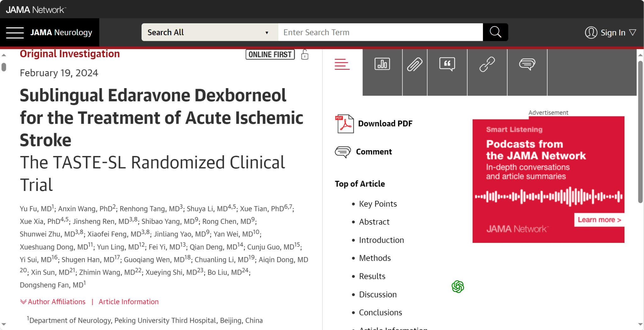Open the hamburger navigation menu
This screenshot has width=644, height=330.
click(15, 32)
